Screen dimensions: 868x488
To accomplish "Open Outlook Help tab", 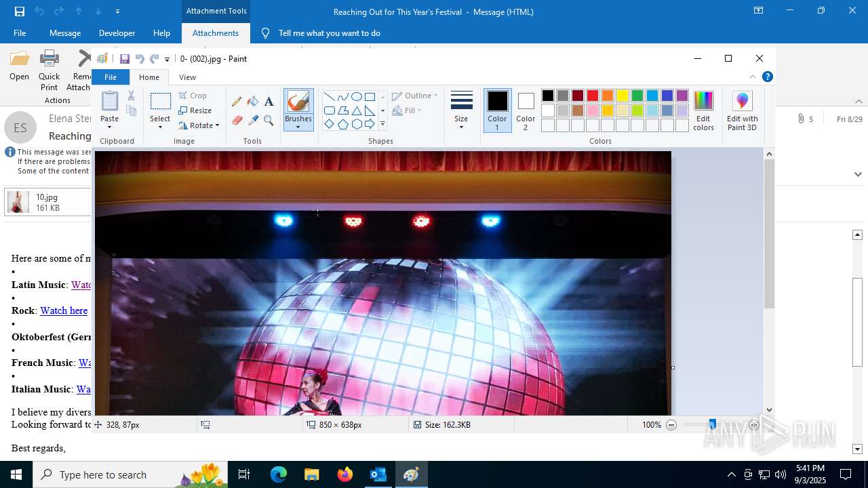I will [x=161, y=33].
